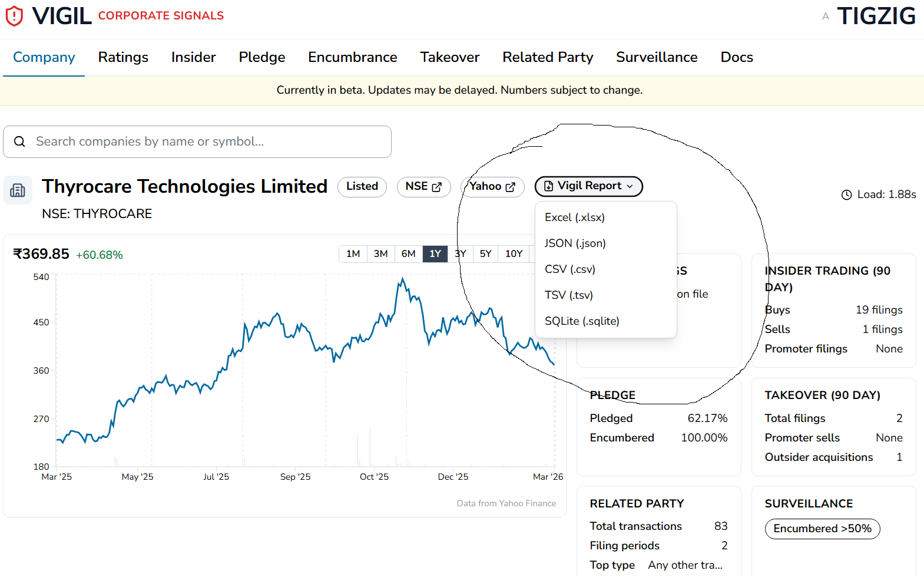Click the INSIDER TRADING (90 DAY) heading

(827, 279)
